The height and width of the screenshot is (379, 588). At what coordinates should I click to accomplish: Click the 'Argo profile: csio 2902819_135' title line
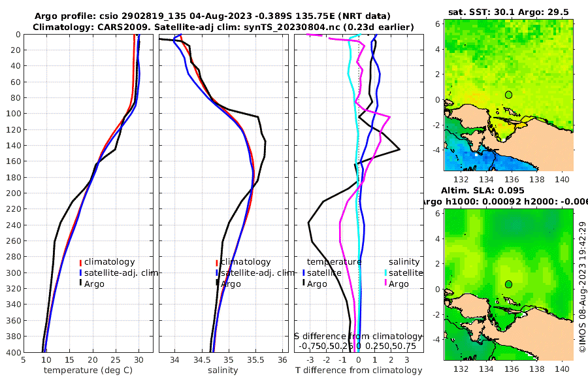click(212, 16)
